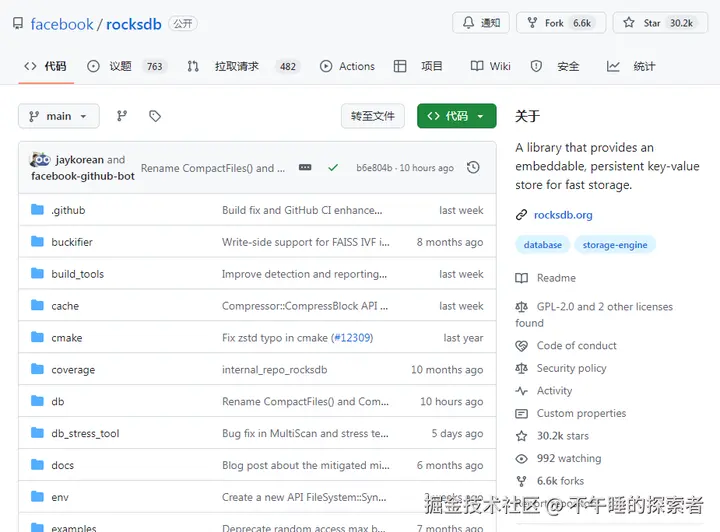Open 'Write-side support for FAISS IVF' commit
Image resolution: width=720 pixels, height=532 pixels.
[306, 242]
